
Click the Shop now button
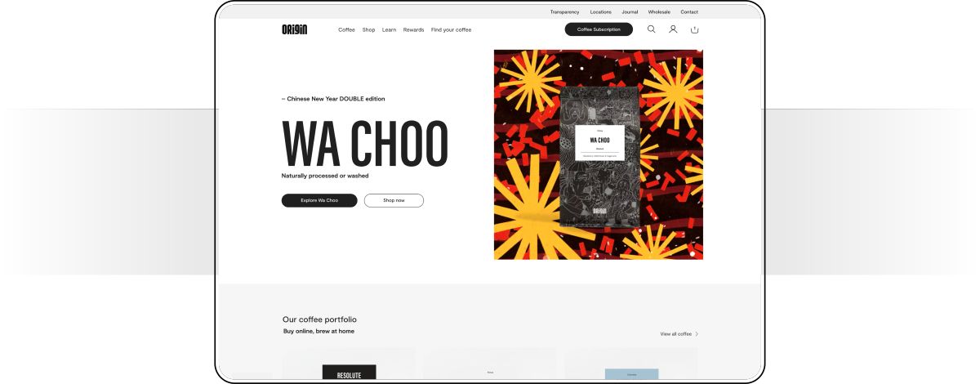(x=394, y=200)
